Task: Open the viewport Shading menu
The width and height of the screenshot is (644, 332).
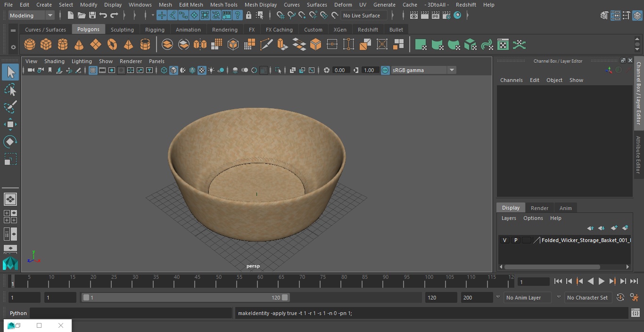Action: [x=54, y=61]
